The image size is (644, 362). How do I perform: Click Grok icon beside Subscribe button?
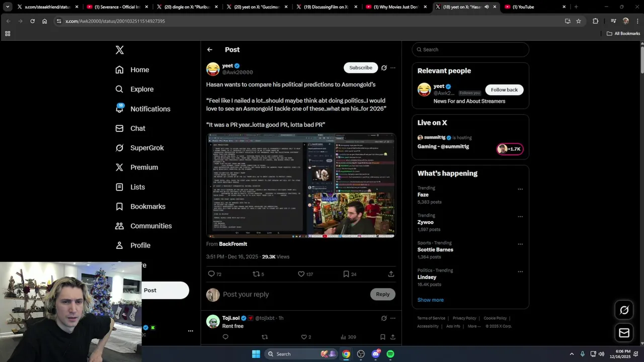click(384, 68)
